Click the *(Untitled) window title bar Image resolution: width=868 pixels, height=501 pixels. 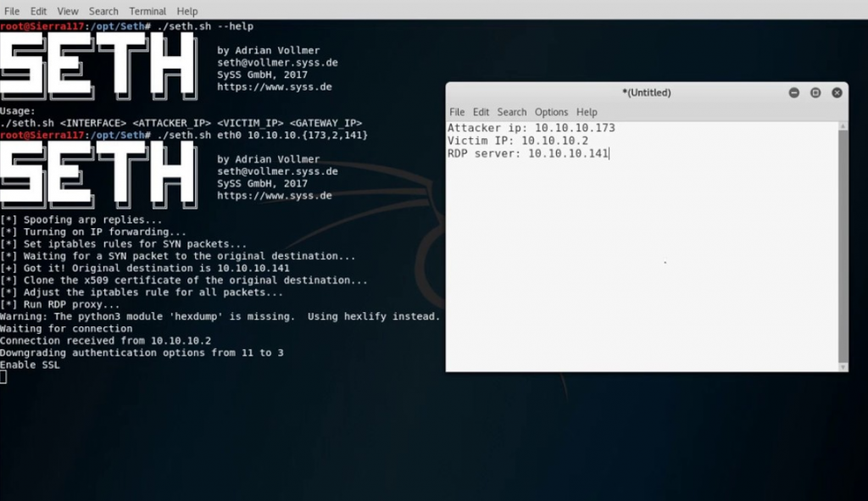coord(647,92)
